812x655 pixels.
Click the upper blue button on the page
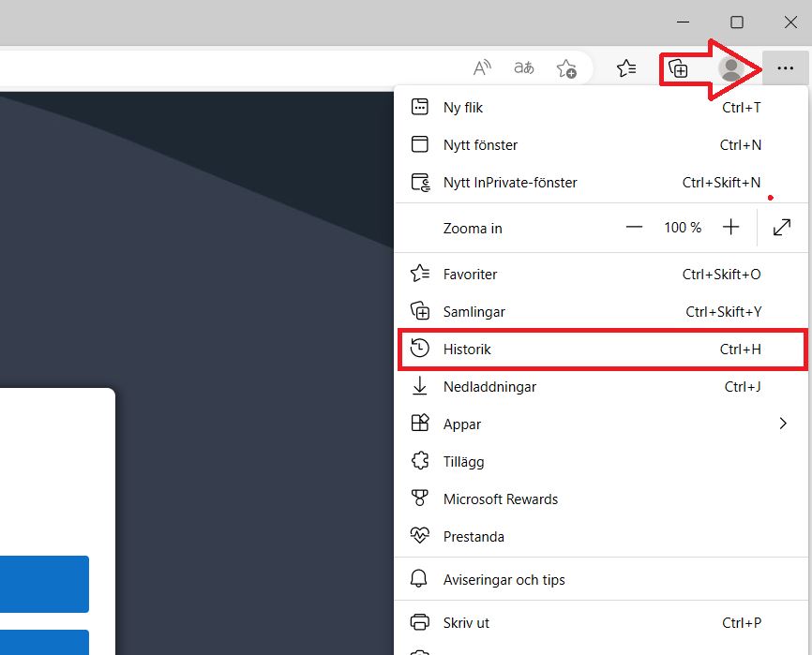(44, 584)
